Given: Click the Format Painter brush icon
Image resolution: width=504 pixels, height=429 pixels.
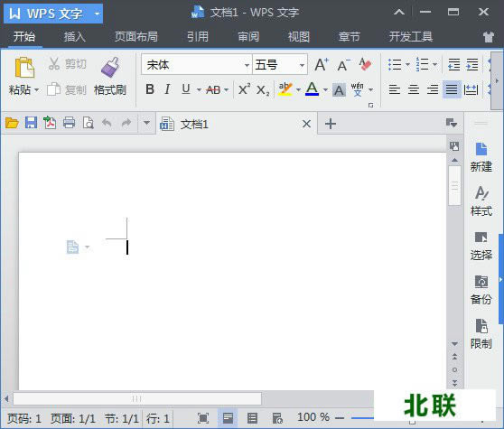Looking at the screenshot, I should [110, 67].
